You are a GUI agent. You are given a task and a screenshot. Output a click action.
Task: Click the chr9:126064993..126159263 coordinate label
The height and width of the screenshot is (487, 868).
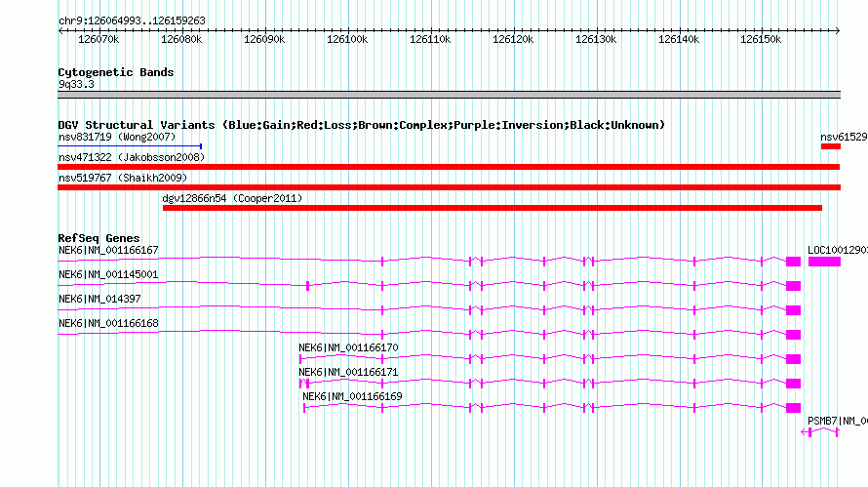[132, 20]
